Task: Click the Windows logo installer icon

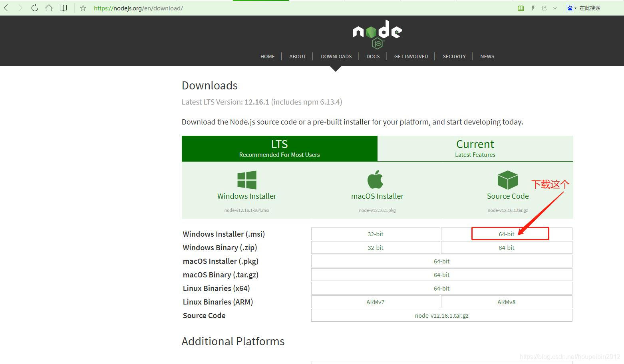Action: coord(247,180)
